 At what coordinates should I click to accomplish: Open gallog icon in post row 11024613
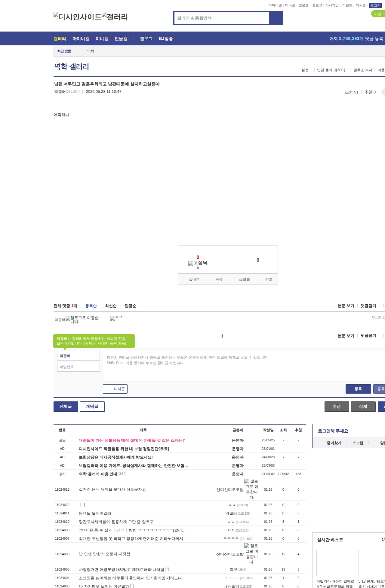pos(251,489)
